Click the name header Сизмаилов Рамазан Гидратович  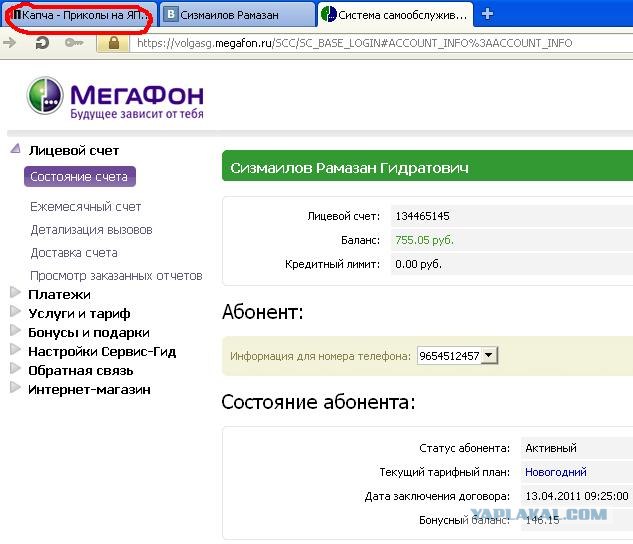(x=349, y=168)
